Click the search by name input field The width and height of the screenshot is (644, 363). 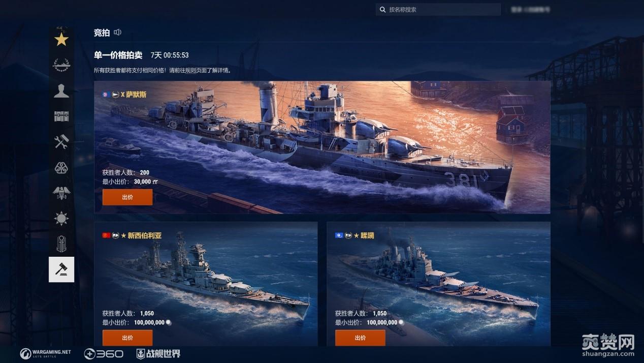pyautogui.click(x=438, y=10)
